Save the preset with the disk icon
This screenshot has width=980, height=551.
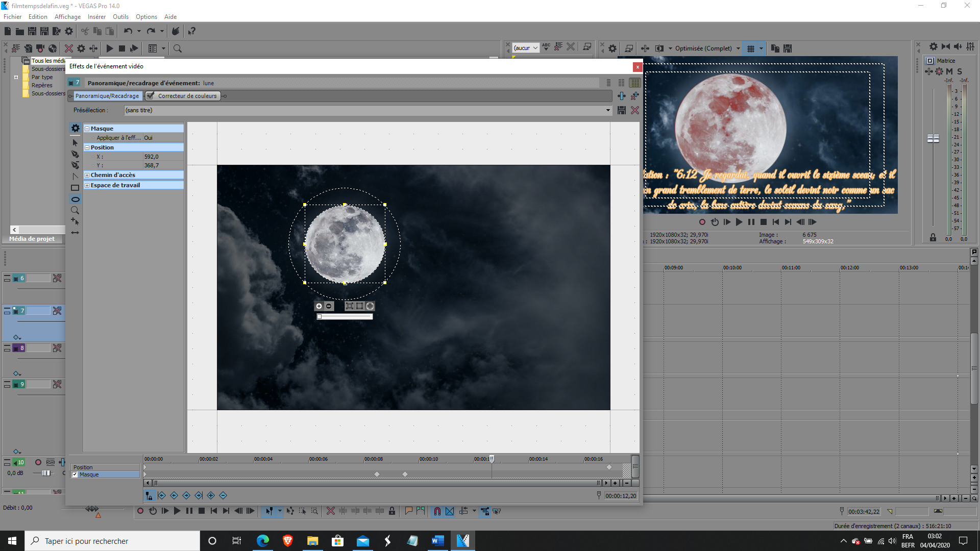pos(622,110)
